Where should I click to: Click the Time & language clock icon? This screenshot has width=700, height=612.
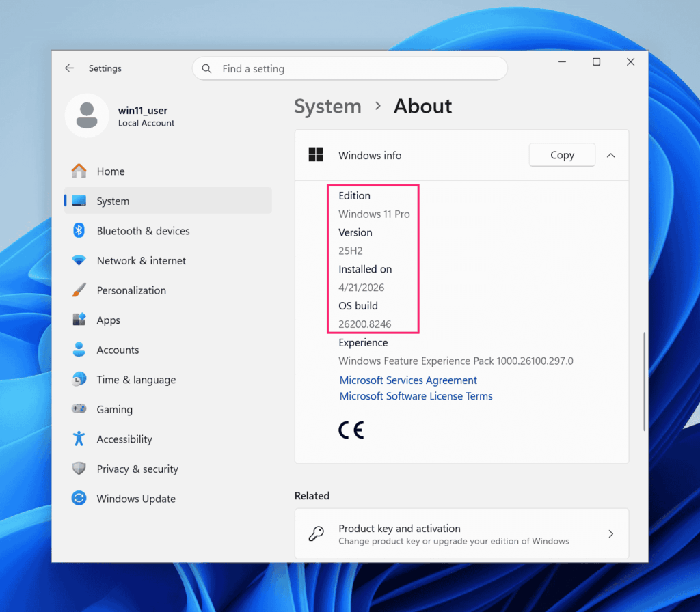[x=79, y=380]
